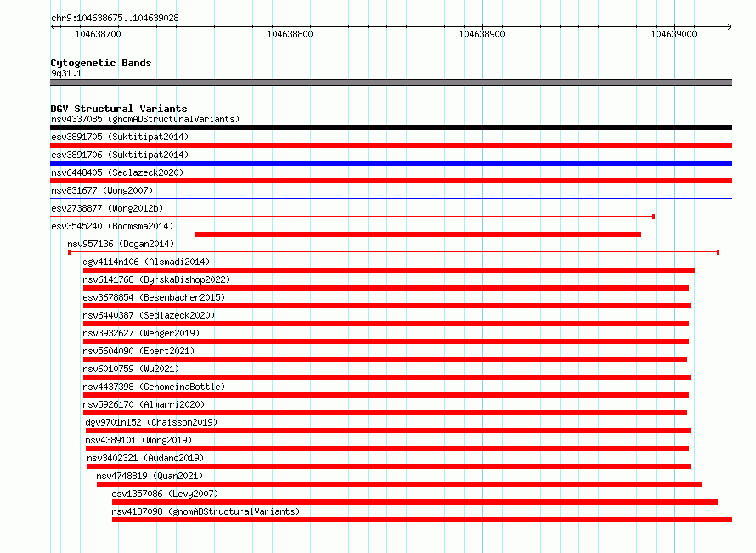Click the thick red esv3545240 Boomsma2014 bar

[418, 234]
